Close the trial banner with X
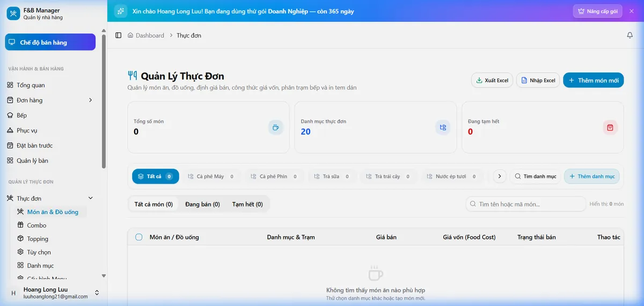The height and width of the screenshot is (306, 644). [631, 11]
